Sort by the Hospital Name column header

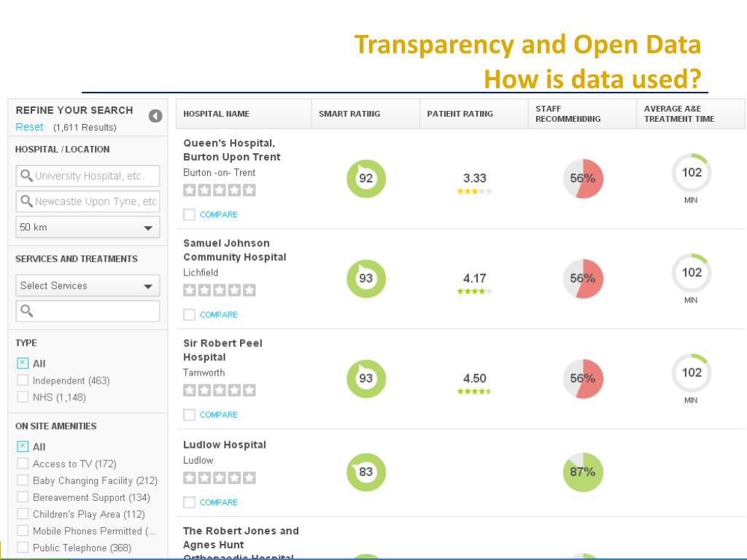[x=244, y=114]
